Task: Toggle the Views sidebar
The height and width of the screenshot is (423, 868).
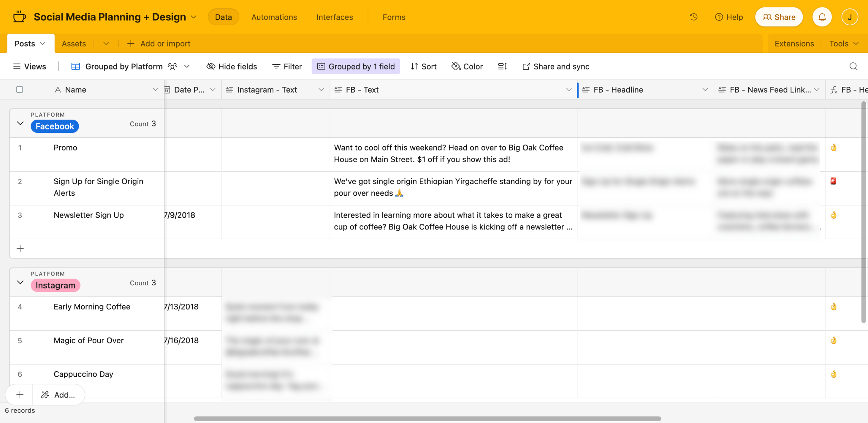Action: pos(29,66)
